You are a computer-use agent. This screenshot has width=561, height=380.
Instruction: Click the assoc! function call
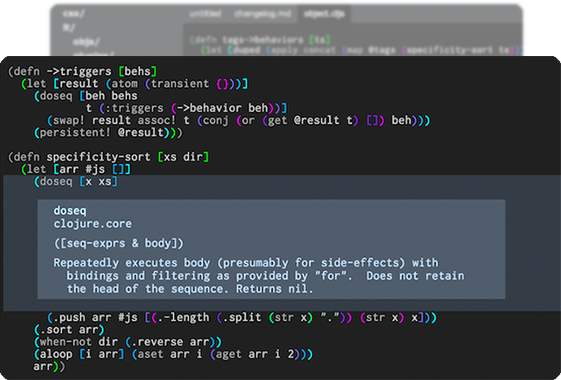(x=156, y=120)
